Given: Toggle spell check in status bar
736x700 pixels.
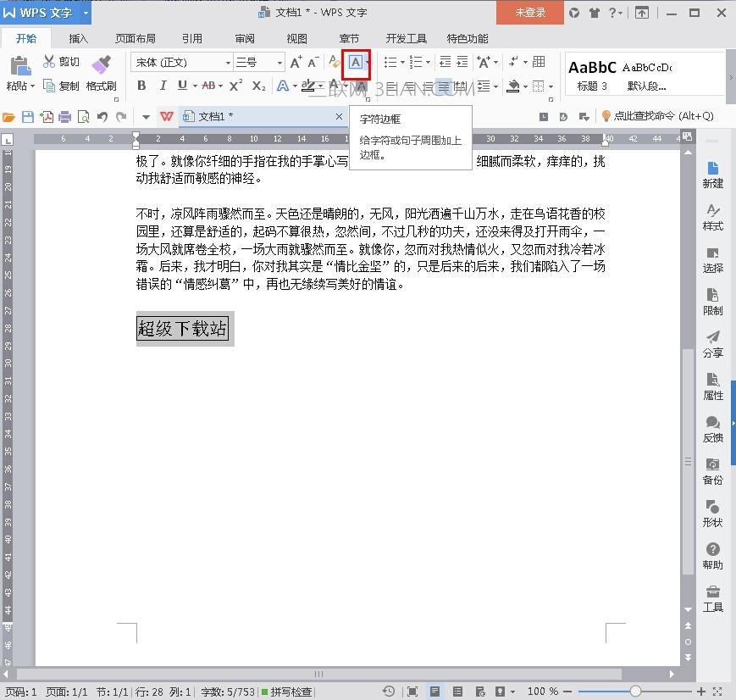Looking at the screenshot, I should pyautogui.click(x=286, y=692).
